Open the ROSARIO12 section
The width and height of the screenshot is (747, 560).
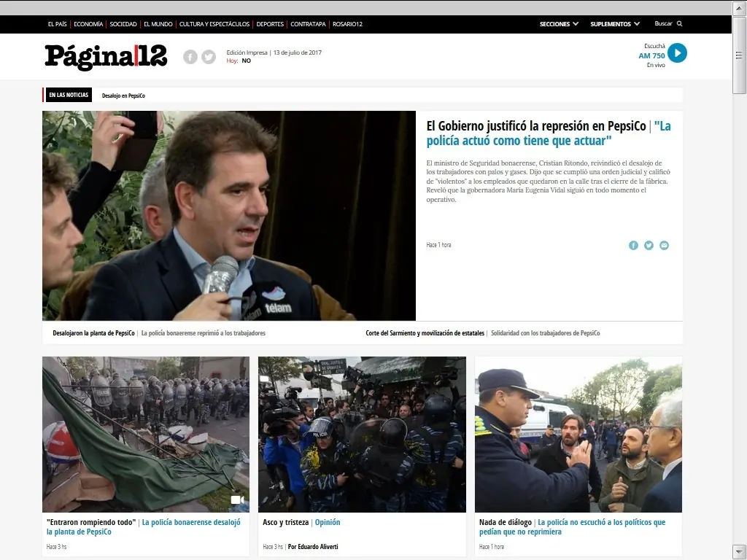point(347,24)
